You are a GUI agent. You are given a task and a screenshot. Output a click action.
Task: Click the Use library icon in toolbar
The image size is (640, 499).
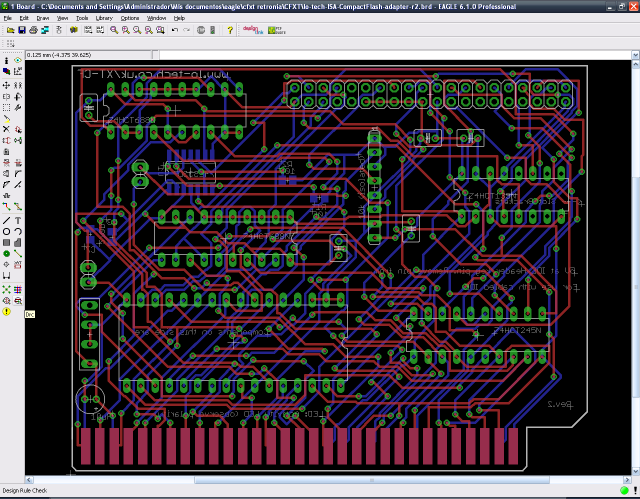pyautogui.click(x=73, y=30)
